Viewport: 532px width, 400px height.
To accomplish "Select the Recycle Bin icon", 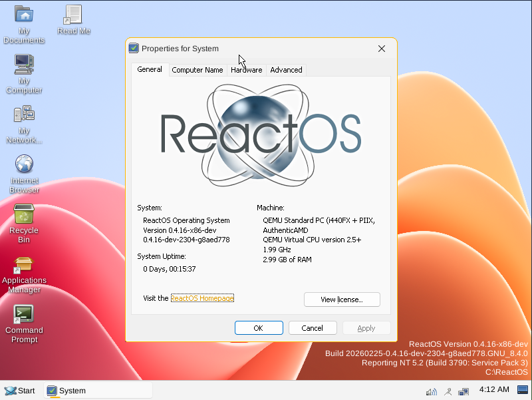I will pos(24,224).
